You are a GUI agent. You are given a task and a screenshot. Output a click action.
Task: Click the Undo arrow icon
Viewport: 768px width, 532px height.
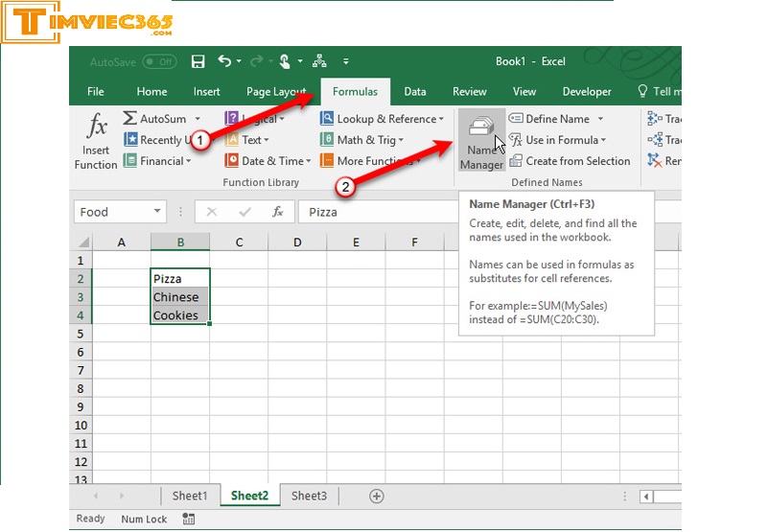pos(224,60)
